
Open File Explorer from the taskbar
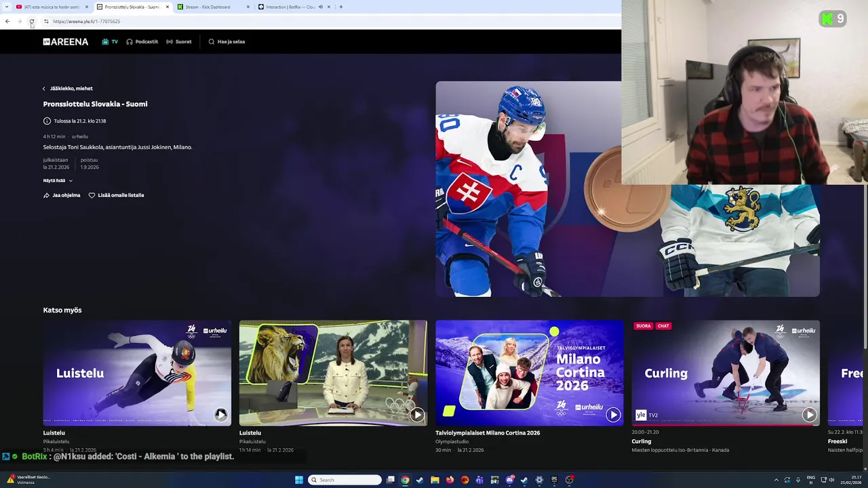pos(435,480)
